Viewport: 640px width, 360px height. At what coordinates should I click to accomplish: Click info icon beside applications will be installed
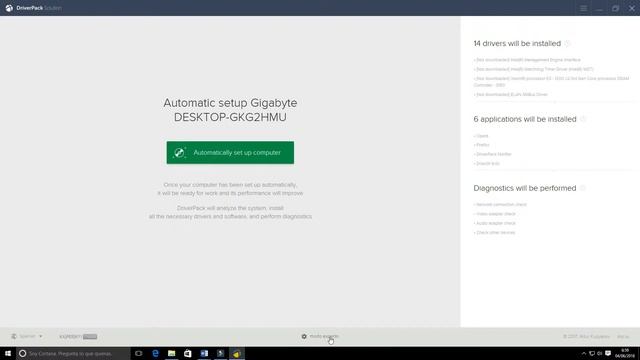[x=583, y=119]
